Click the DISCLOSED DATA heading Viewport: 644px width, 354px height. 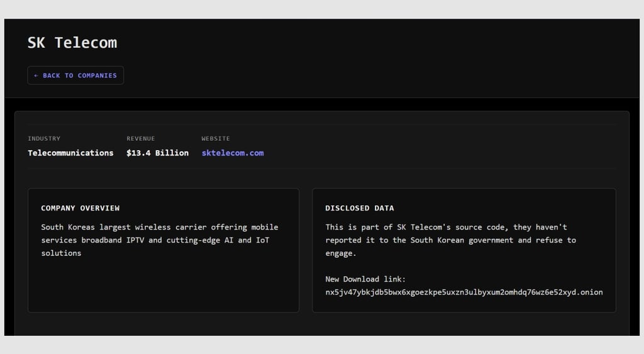(360, 208)
